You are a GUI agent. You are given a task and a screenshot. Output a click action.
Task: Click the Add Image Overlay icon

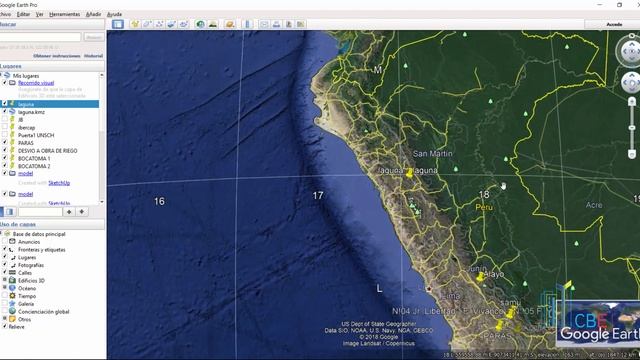(171, 24)
